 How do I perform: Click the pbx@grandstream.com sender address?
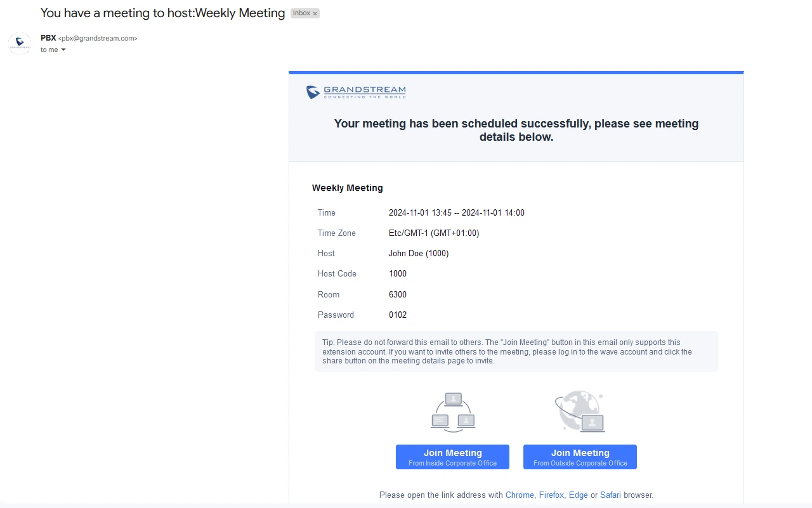[x=98, y=38]
